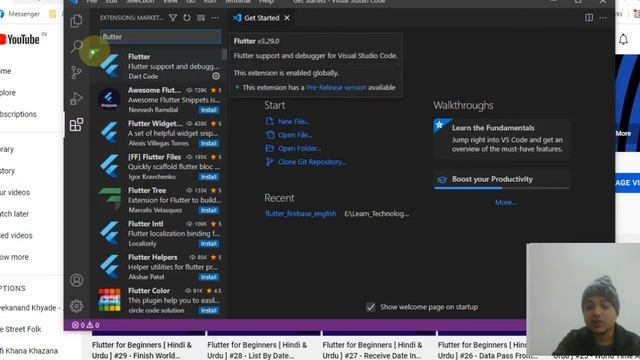This screenshot has width=640, height=360.
Task: Clear extensions search results icon
Action: point(201,18)
